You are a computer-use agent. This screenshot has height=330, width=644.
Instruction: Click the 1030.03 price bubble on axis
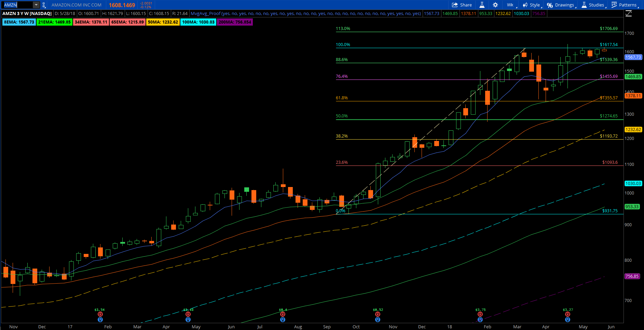click(633, 184)
